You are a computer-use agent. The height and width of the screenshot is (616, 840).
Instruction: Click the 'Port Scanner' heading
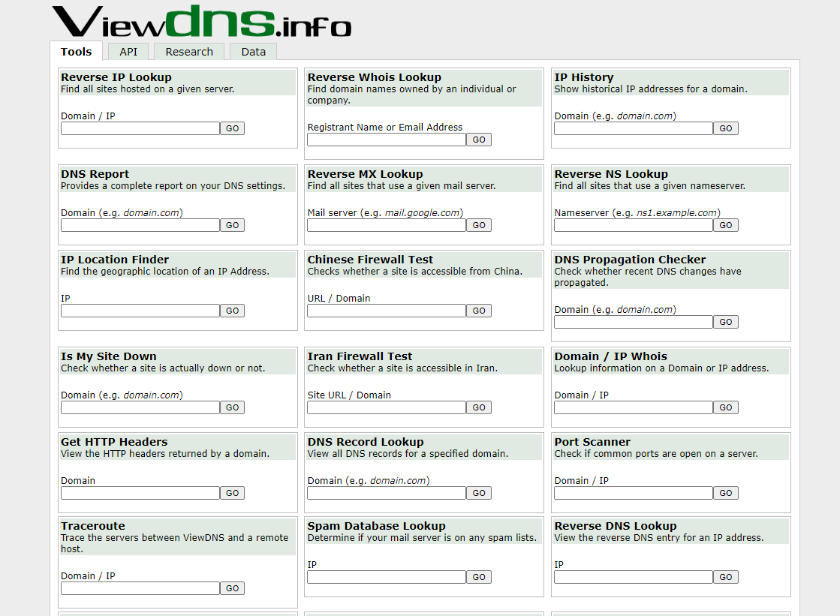(x=592, y=442)
